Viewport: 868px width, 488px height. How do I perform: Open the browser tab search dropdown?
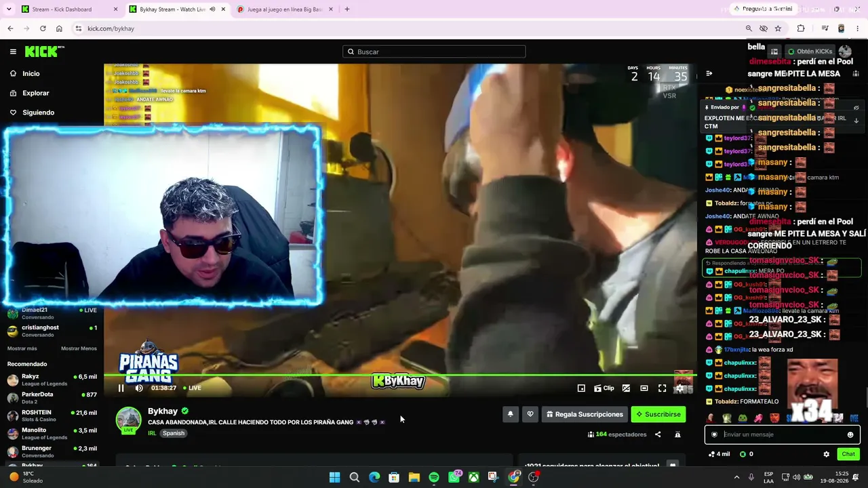(9, 9)
